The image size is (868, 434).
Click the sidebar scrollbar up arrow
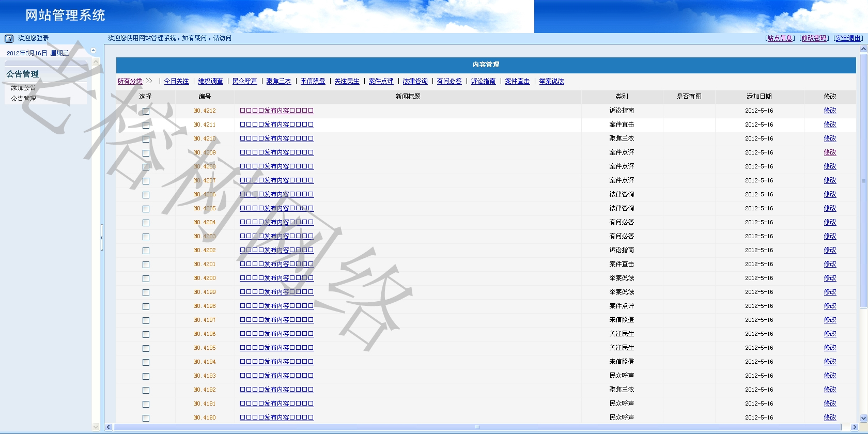coord(96,61)
